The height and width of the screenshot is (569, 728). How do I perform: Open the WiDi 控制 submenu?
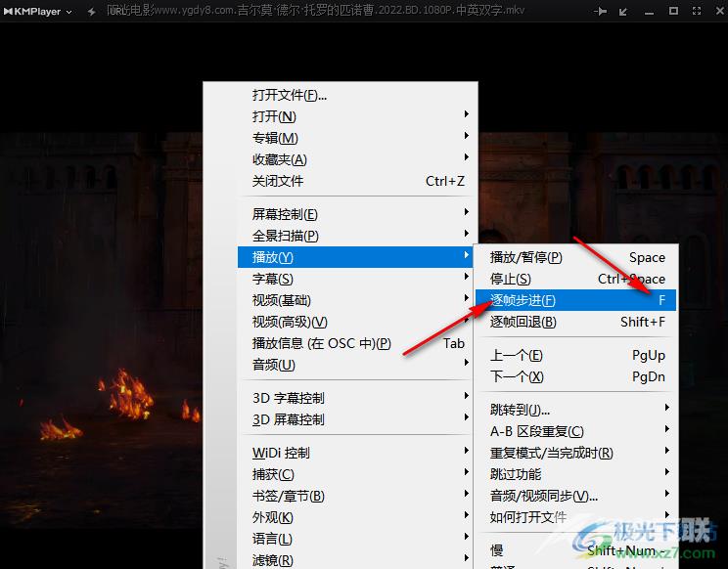(357, 453)
